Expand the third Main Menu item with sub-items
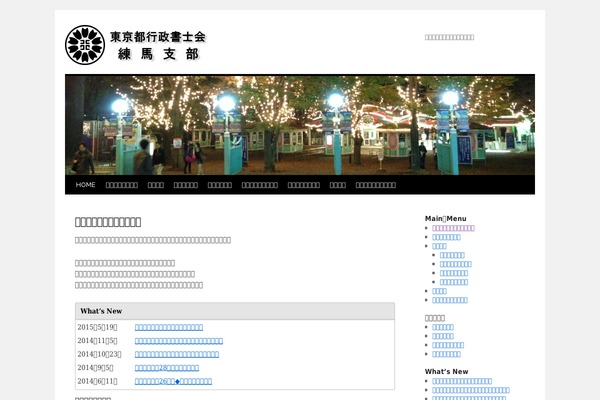Image resolution: width=600 pixels, height=400 pixels. tap(439, 246)
